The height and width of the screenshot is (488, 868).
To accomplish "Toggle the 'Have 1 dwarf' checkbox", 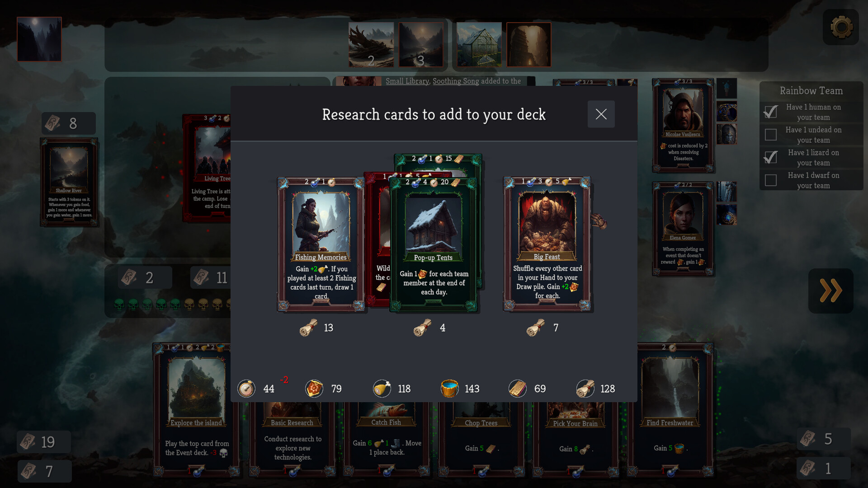I will point(771,180).
